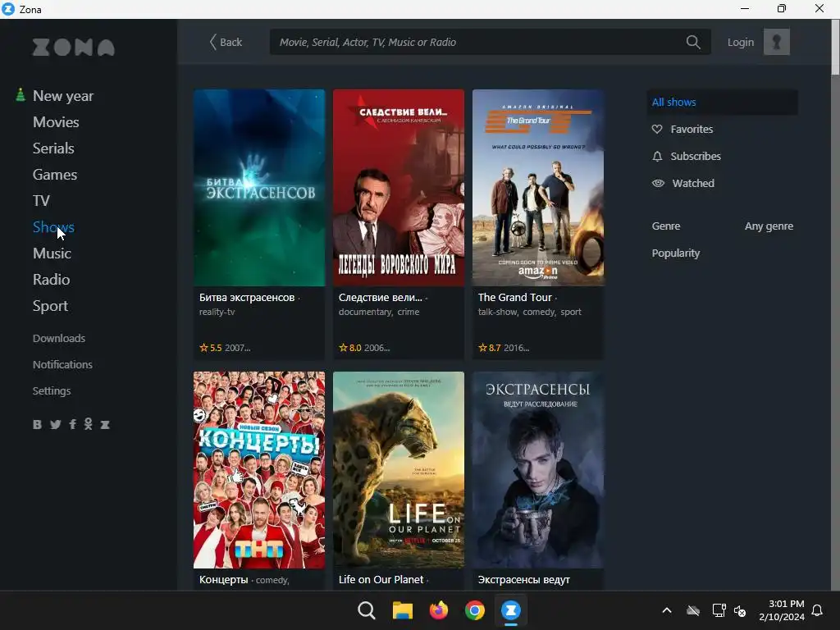
Task: Open the Serials section
Action: pyautogui.click(x=53, y=148)
